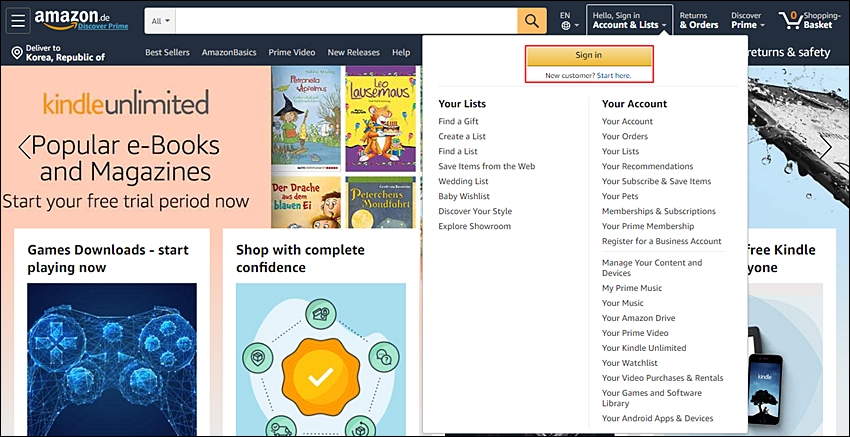Image resolution: width=850 pixels, height=437 pixels.
Task: Expand the Discover Prime dropdown
Action: pyautogui.click(x=748, y=20)
